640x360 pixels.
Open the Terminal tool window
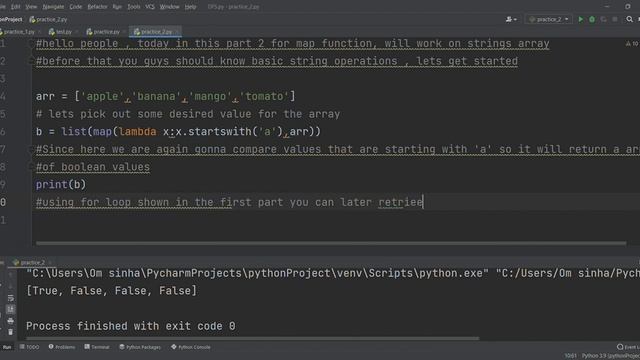[x=97, y=347]
